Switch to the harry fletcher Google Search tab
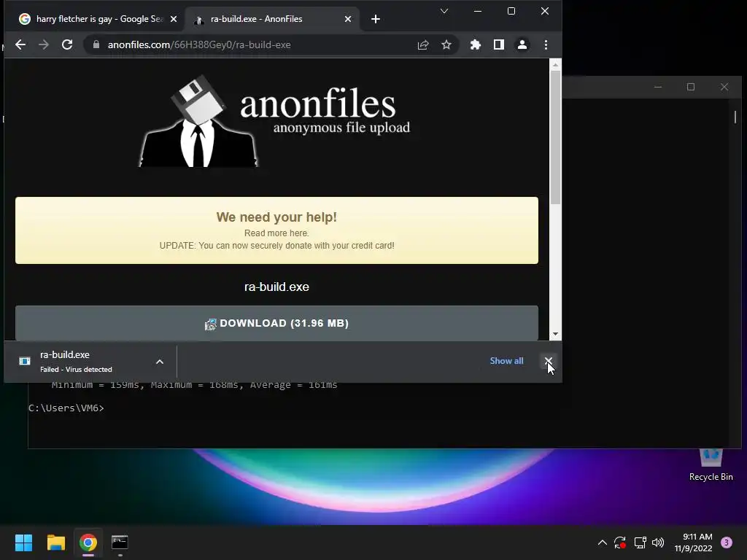The width and height of the screenshot is (747, 560). pyautogui.click(x=94, y=19)
